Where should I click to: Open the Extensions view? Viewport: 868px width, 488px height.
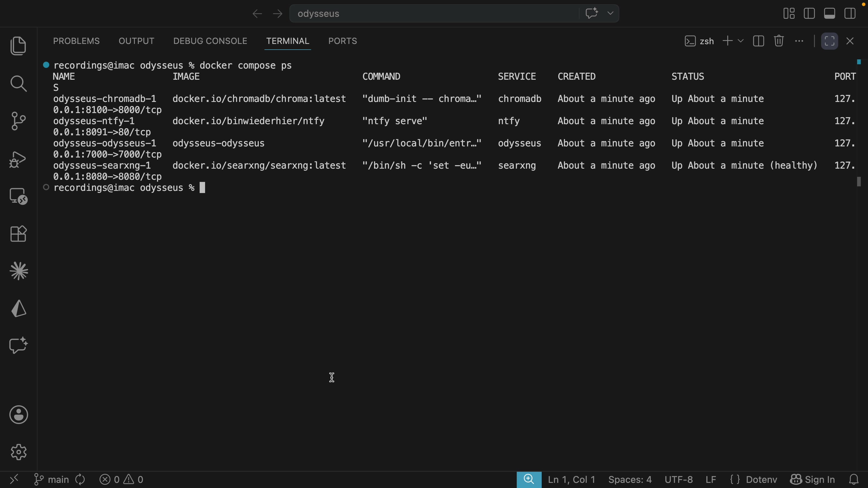click(18, 233)
